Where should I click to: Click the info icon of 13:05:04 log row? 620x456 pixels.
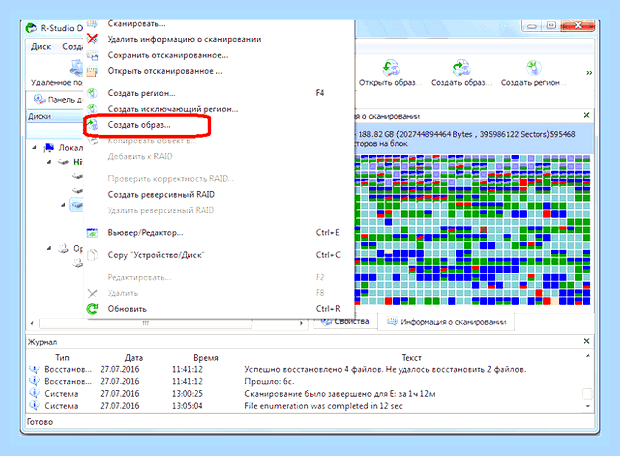(x=34, y=406)
